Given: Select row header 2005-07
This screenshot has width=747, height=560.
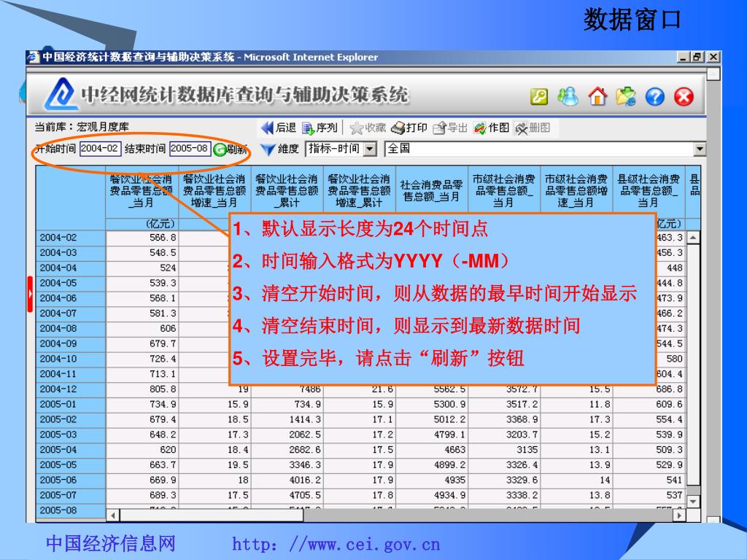Looking at the screenshot, I should tap(71, 495).
